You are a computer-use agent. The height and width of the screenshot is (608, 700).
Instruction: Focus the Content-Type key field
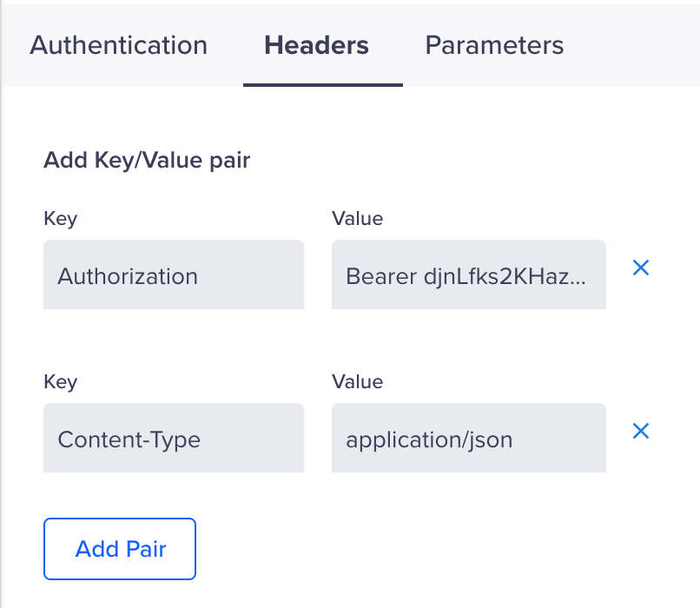click(x=174, y=439)
